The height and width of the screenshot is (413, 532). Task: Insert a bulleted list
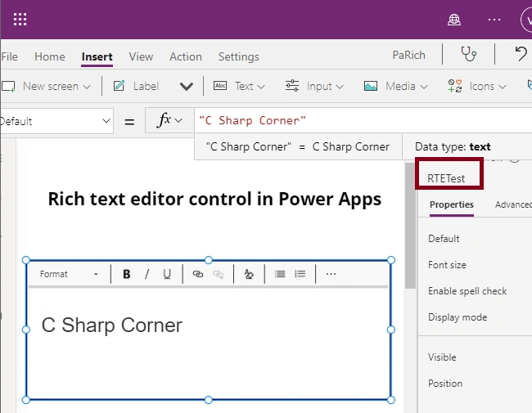280,274
